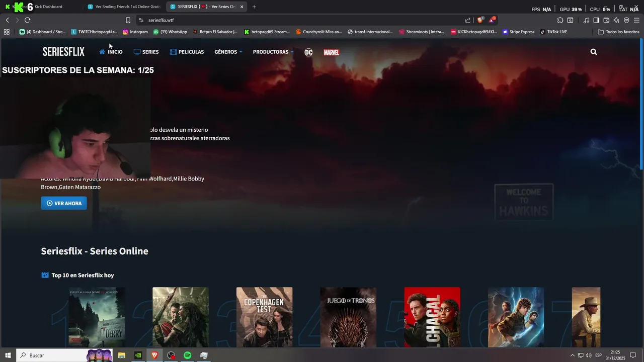Viewport: 644px width, 362px height.
Task: Open the new tab plus button
Action: coord(254,7)
